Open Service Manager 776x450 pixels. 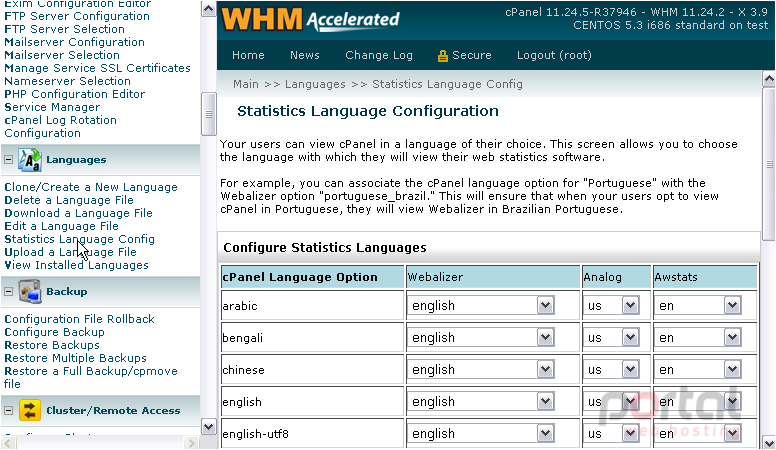click(x=52, y=107)
